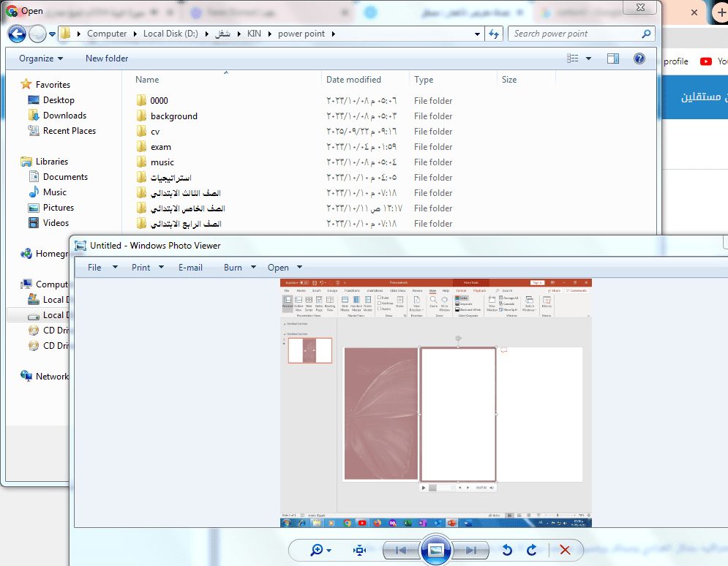Expand the arrow after power point breadcrumb
The height and width of the screenshot is (566, 728).
334,34
